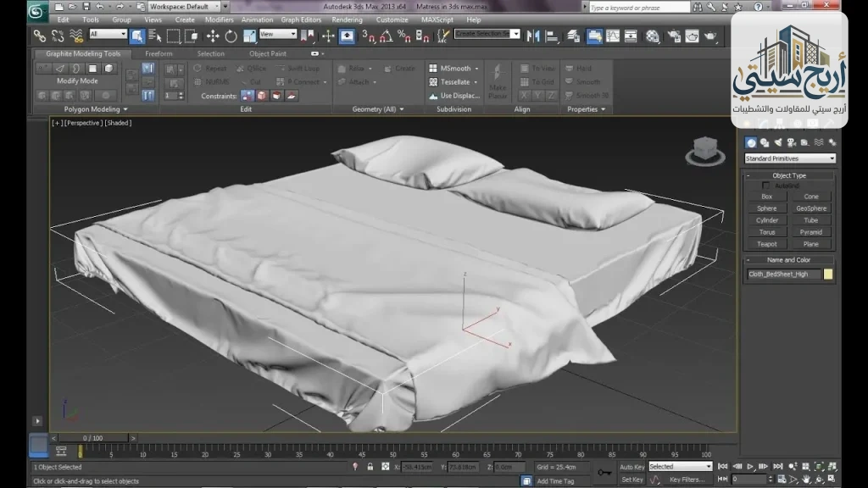Switch to the Shapes category in Create panel

pos(765,142)
